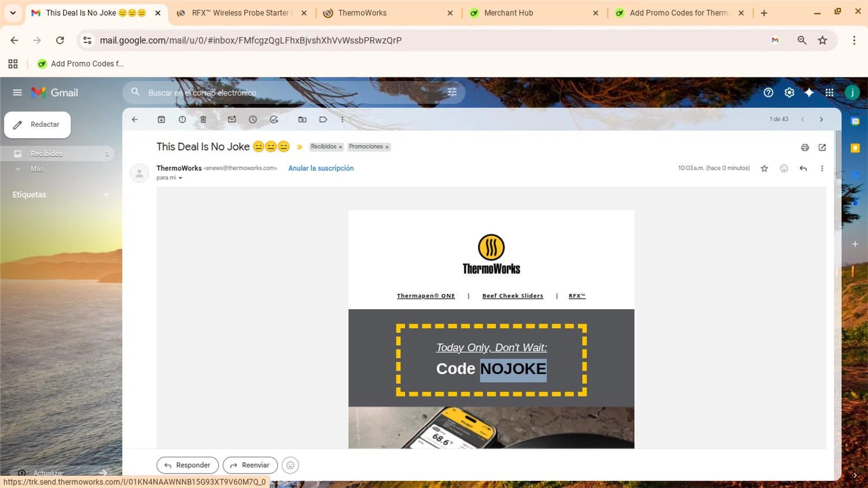Open the message three-dot options menu
This screenshot has width=868, height=488.
click(x=822, y=168)
